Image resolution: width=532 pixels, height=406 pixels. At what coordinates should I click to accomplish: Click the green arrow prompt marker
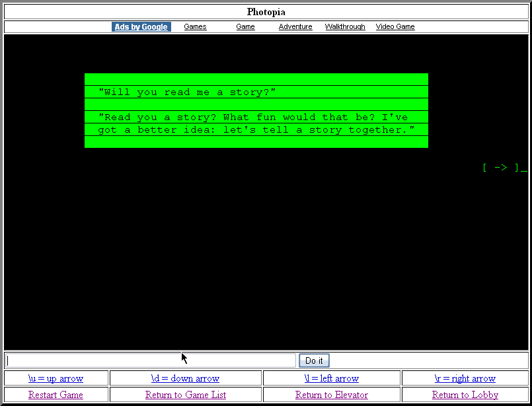point(500,168)
